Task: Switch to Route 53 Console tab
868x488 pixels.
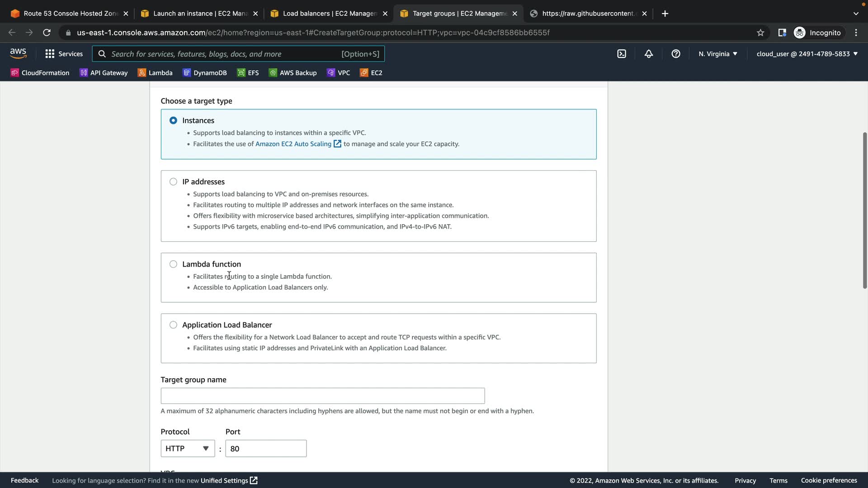Action: tap(69, 14)
